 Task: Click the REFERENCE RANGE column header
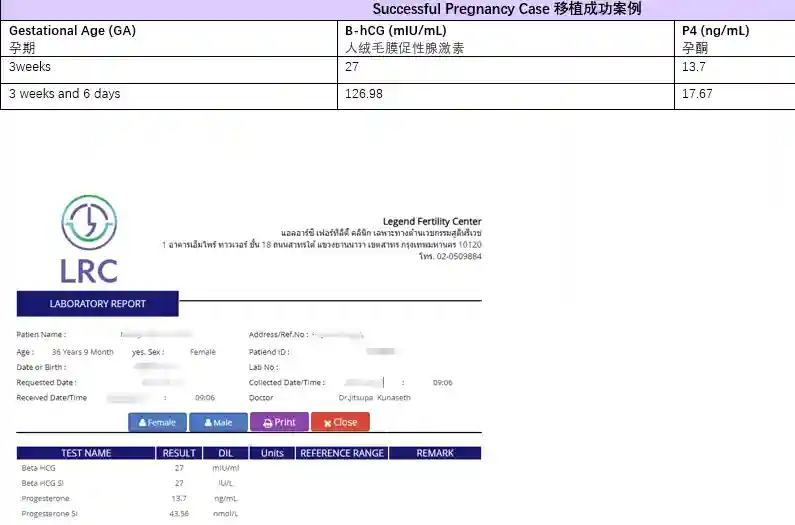pyautogui.click(x=342, y=453)
